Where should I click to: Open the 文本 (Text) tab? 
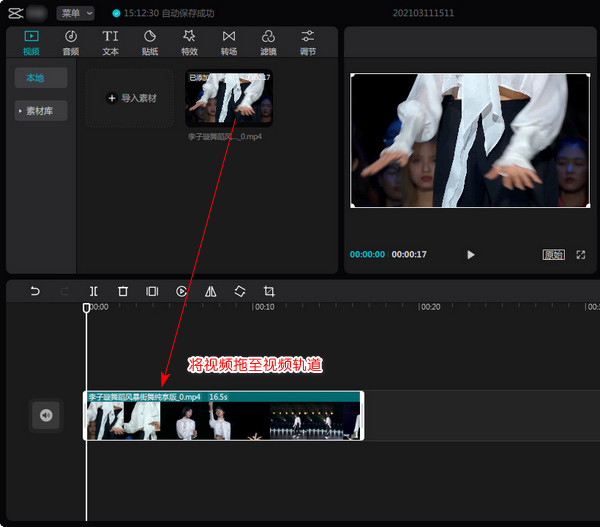pyautogui.click(x=110, y=43)
